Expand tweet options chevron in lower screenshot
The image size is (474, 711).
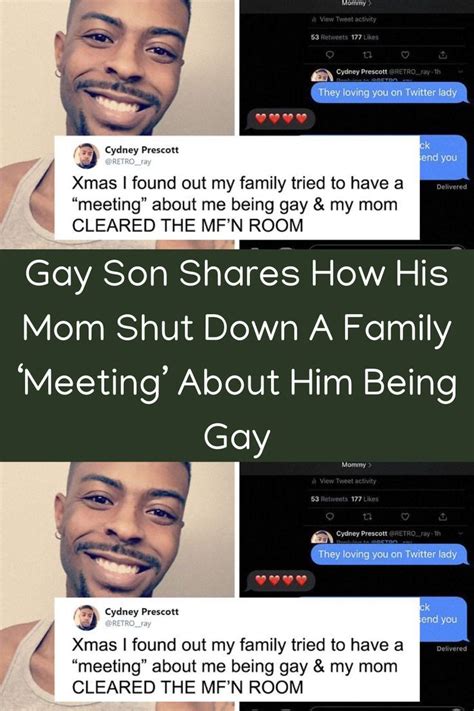461,533
